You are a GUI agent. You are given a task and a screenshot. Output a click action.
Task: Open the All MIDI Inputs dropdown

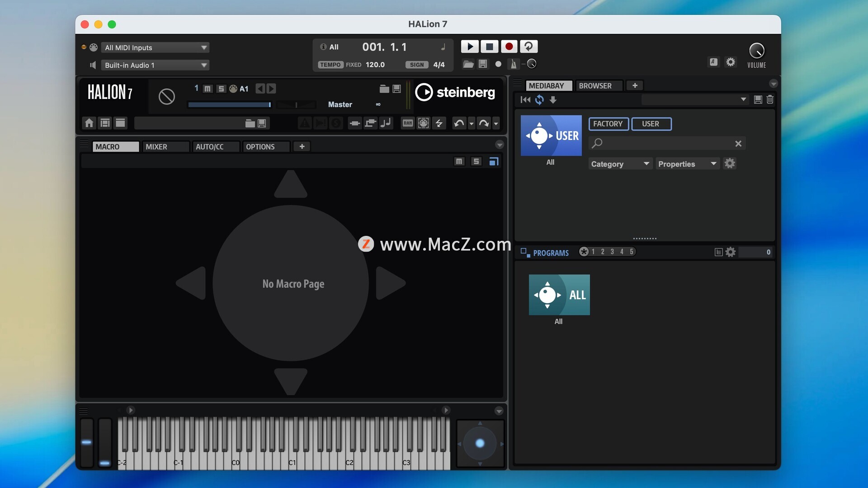pos(155,47)
